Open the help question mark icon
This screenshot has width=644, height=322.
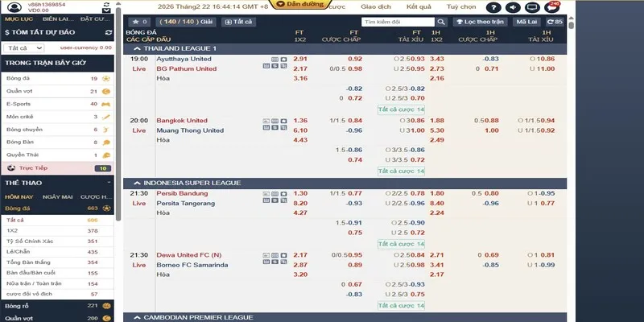click(494, 8)
